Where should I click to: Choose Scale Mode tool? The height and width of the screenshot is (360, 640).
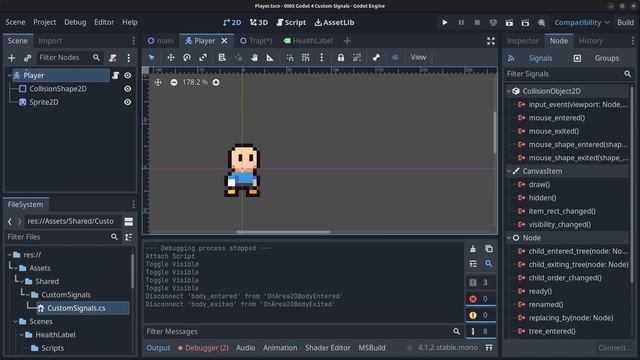pos(203,58)
